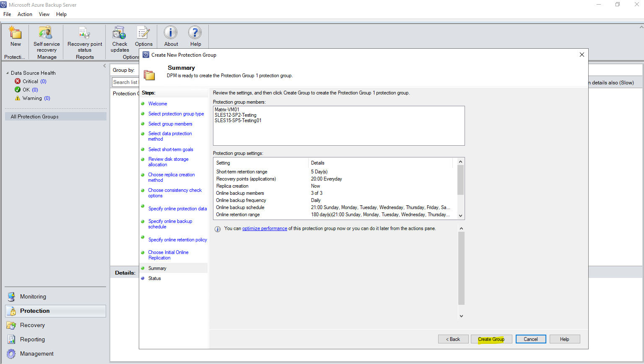Go to Choose consistency check options step
Image resolution: width=644 pixels, height=364 pixels.
click(175, 193)
